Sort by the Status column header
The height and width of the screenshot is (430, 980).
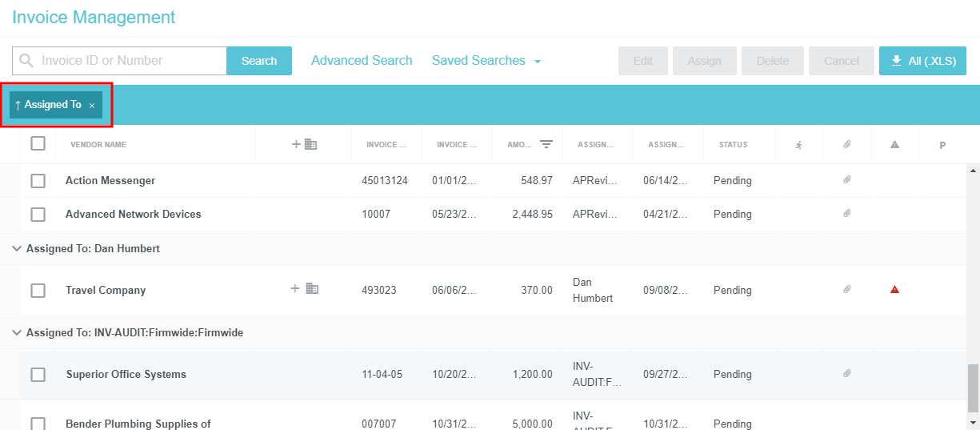732,145
